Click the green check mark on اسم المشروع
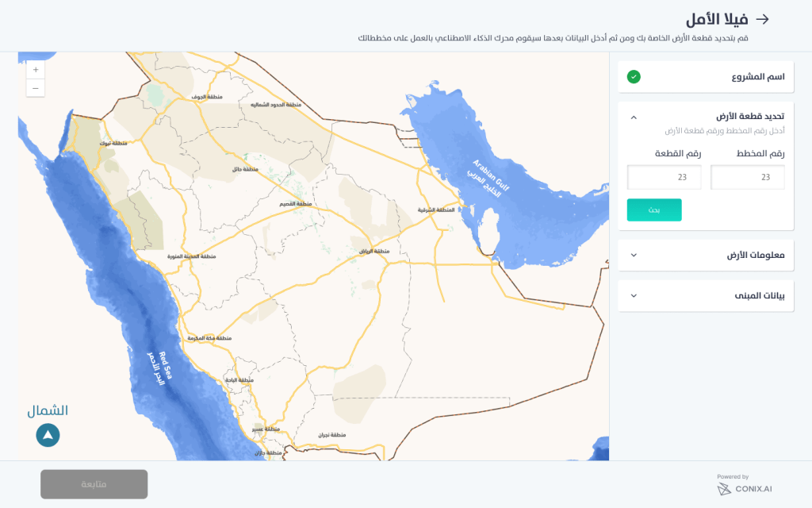The image size is (812, 508). point(634,77)
